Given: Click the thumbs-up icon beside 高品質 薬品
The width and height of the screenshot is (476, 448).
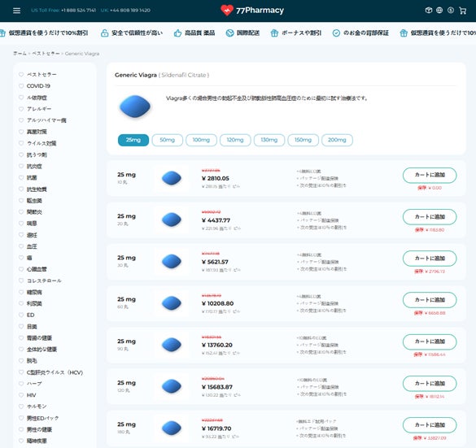Looking at the screenshot, I should click(x=177, y=33).
